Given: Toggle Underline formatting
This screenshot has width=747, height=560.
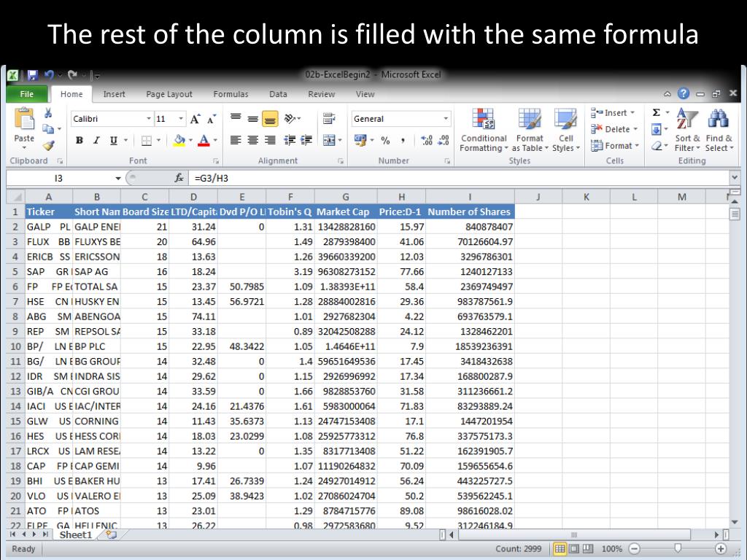Looking at the screenshot, I should point(113,140).
